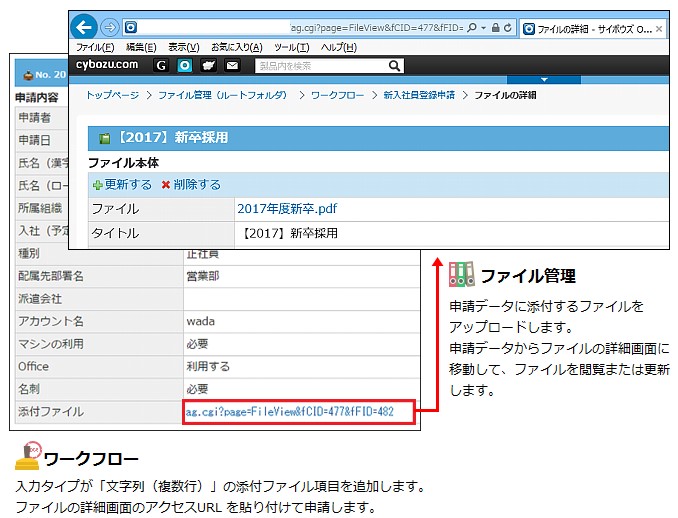The height and width of the screenshot is (518, 678).
Task: Open the ファイル(F) menu
Action: [95, 47]
